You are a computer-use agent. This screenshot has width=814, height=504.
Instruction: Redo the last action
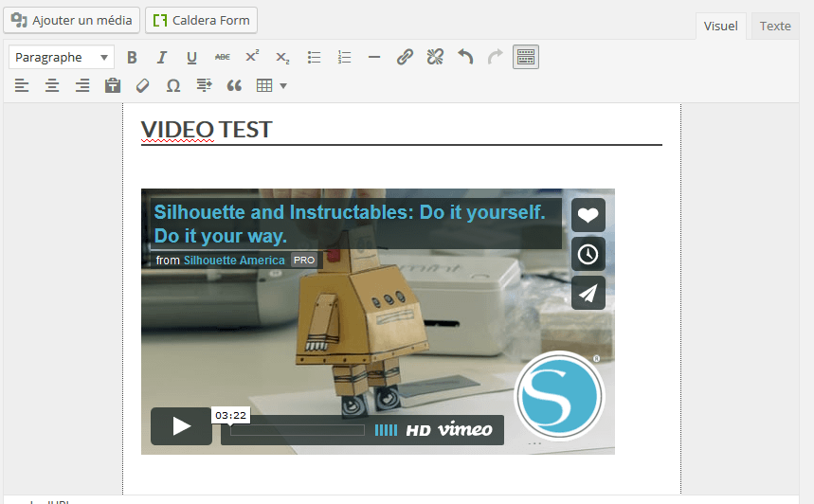496,57
